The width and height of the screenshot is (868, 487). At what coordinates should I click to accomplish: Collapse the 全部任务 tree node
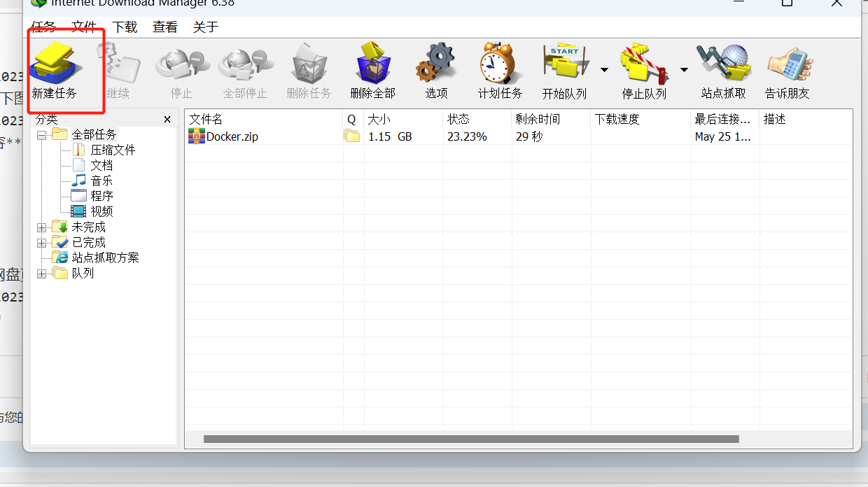pos(42,134)
